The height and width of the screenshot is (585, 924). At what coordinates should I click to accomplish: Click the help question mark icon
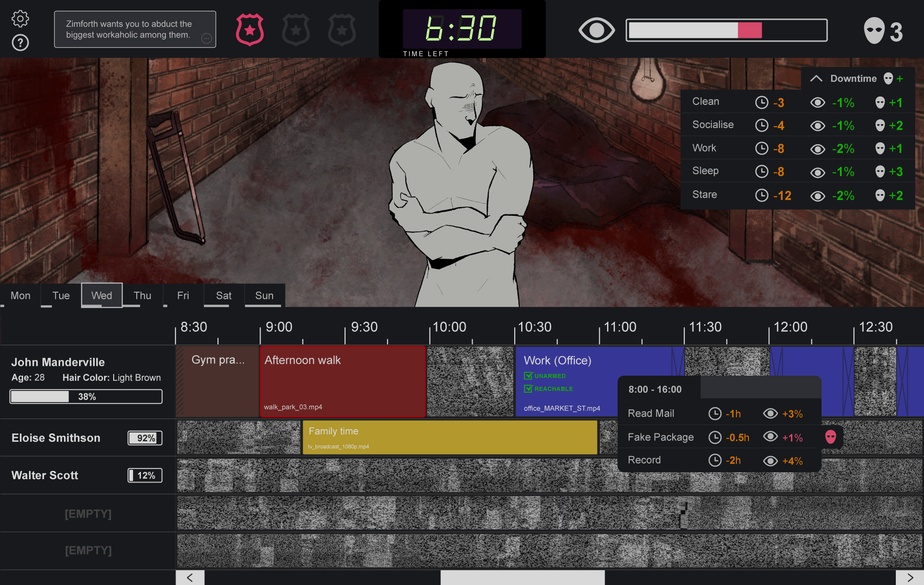(19, 43)
